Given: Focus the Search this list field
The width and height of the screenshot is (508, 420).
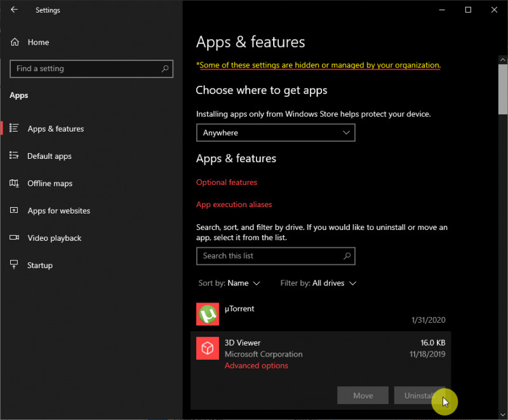Looking at the screenshot, I should 276,256.
